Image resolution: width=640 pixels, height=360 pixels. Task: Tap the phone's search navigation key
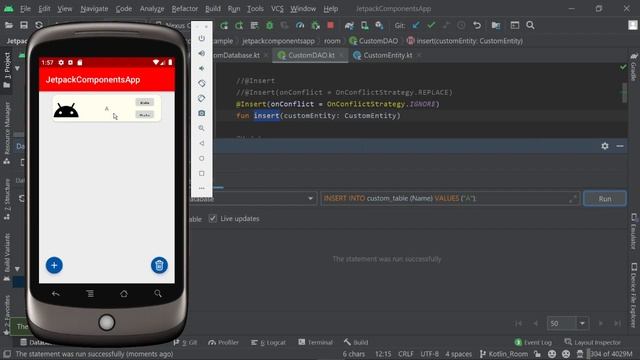pyautogui.click(x=158, y=293)
